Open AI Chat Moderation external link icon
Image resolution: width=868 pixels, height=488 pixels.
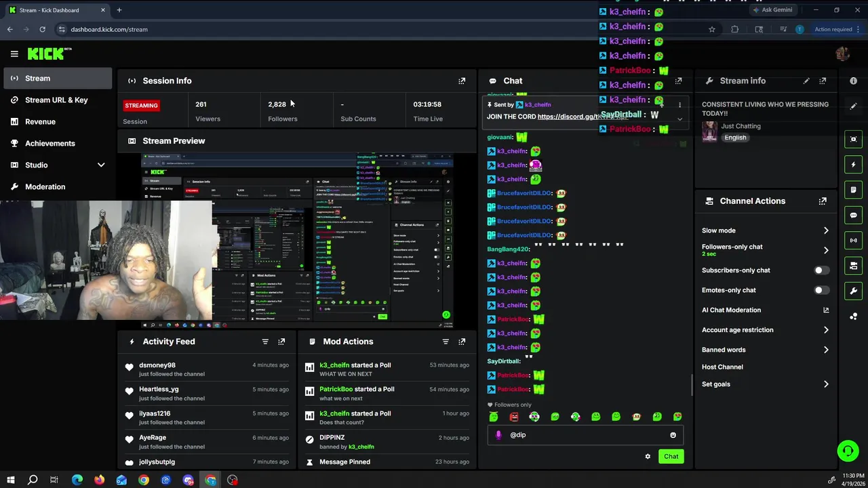tap(826, 310)
